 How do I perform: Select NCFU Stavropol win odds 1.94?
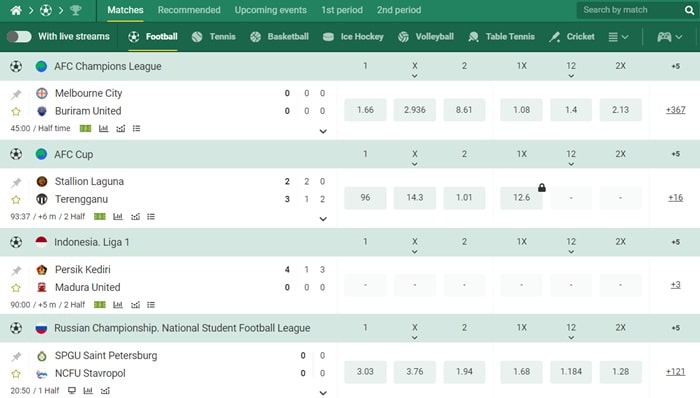pos(464,372)
